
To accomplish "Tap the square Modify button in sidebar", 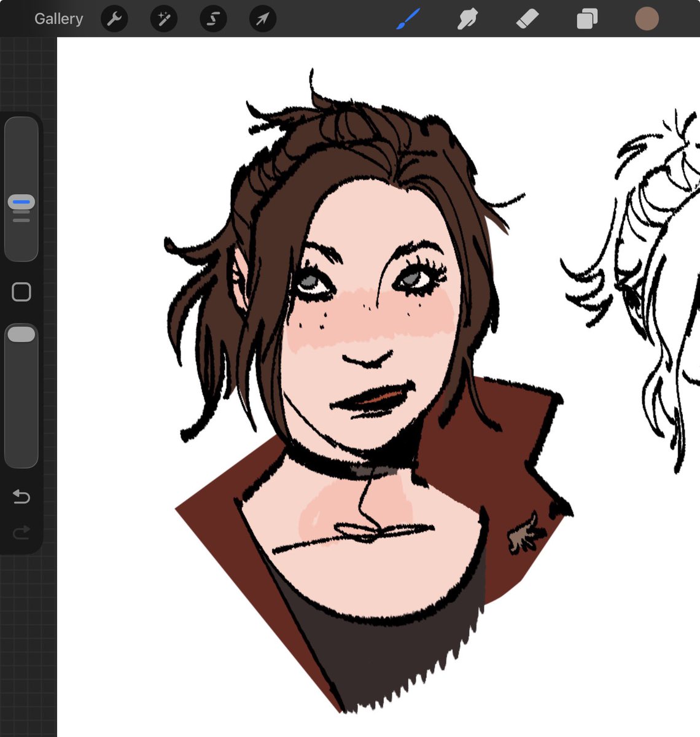I will coord(21,292).
